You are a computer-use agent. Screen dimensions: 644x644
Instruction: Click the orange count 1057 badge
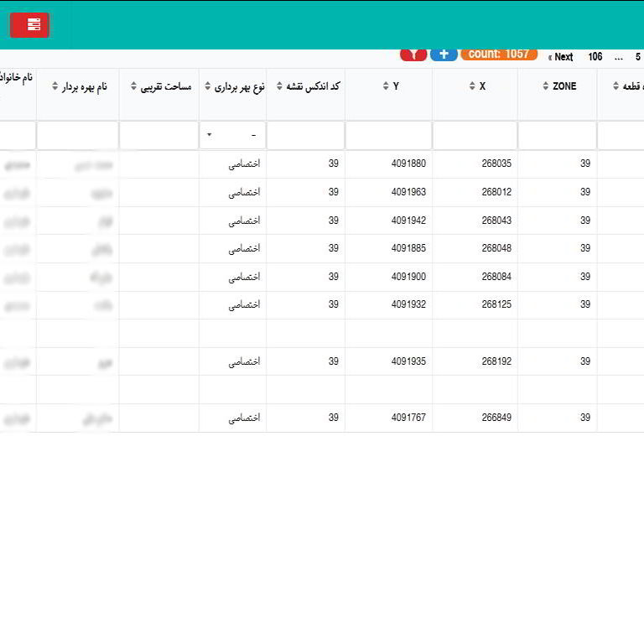pos(498,55)
